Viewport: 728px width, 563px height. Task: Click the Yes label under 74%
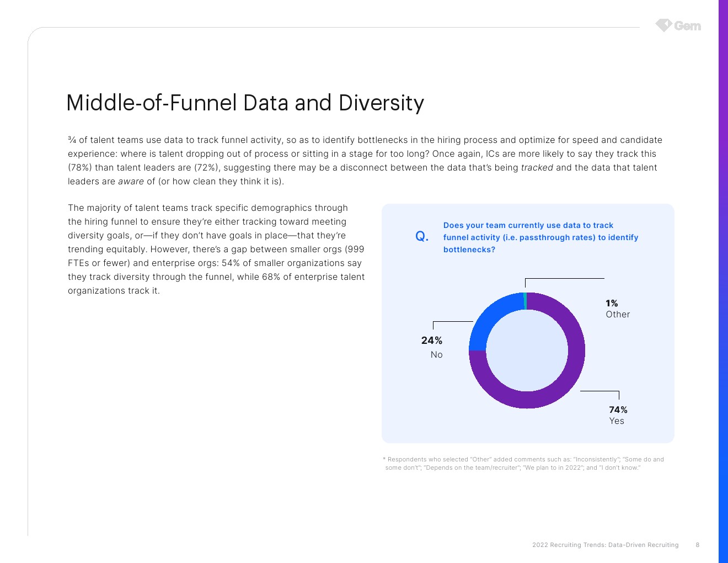(x=617, y=421)
